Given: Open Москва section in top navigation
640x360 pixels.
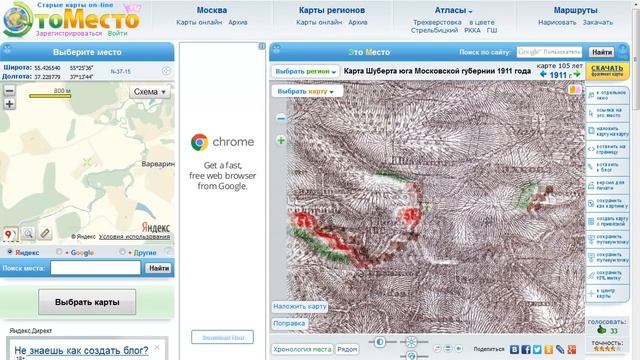Looking at the screenshot, I should [212, 10].
